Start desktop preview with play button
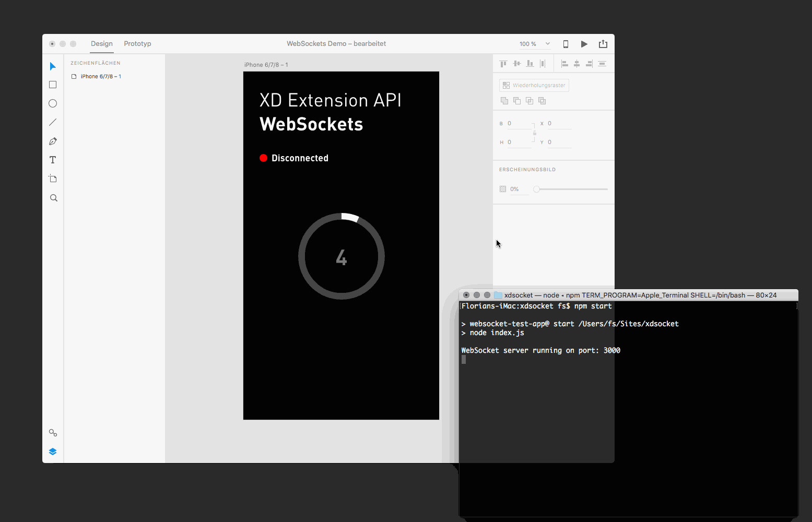Screen dimensions: 812x522 tap(584, 44)
